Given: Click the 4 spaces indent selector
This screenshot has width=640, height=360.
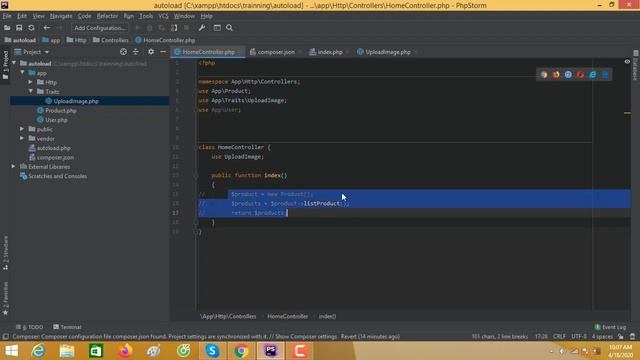Looking at the screenshot, I should click(x=602, y=337).
